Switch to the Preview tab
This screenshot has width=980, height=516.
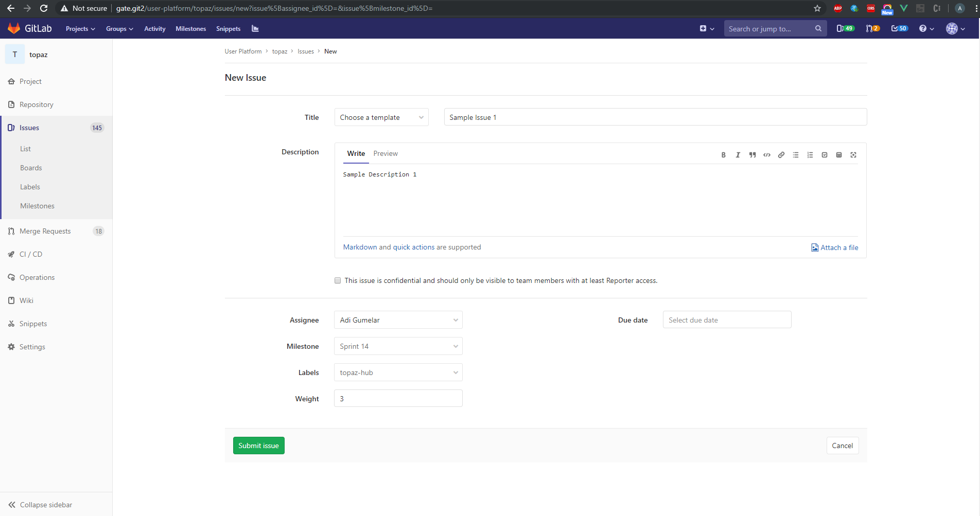pos(386,154)
